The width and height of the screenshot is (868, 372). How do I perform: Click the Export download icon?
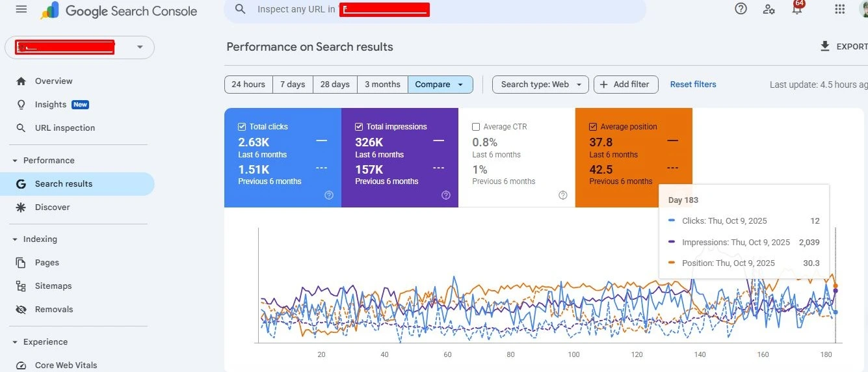pos(825,46)
